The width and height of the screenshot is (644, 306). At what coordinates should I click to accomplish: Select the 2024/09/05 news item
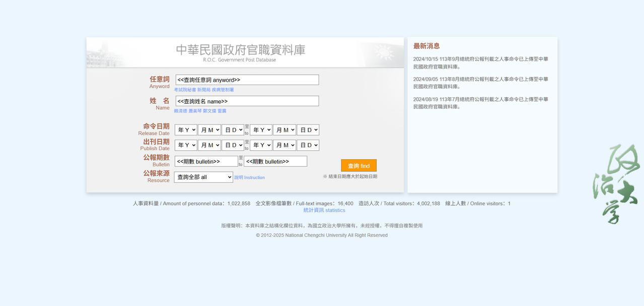click(481, 83)
